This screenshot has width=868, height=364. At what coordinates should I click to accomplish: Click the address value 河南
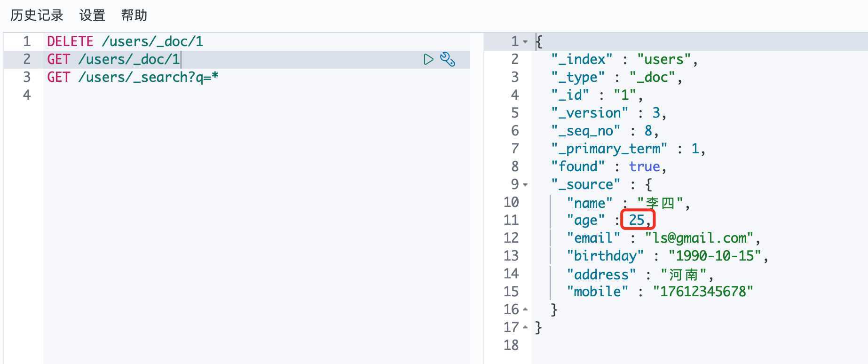pos(683,274)
